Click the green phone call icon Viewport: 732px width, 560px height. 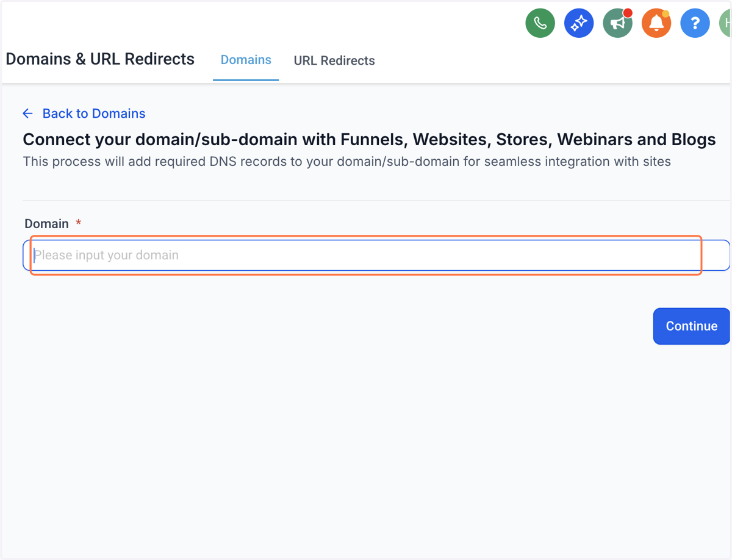pos(540,23)
